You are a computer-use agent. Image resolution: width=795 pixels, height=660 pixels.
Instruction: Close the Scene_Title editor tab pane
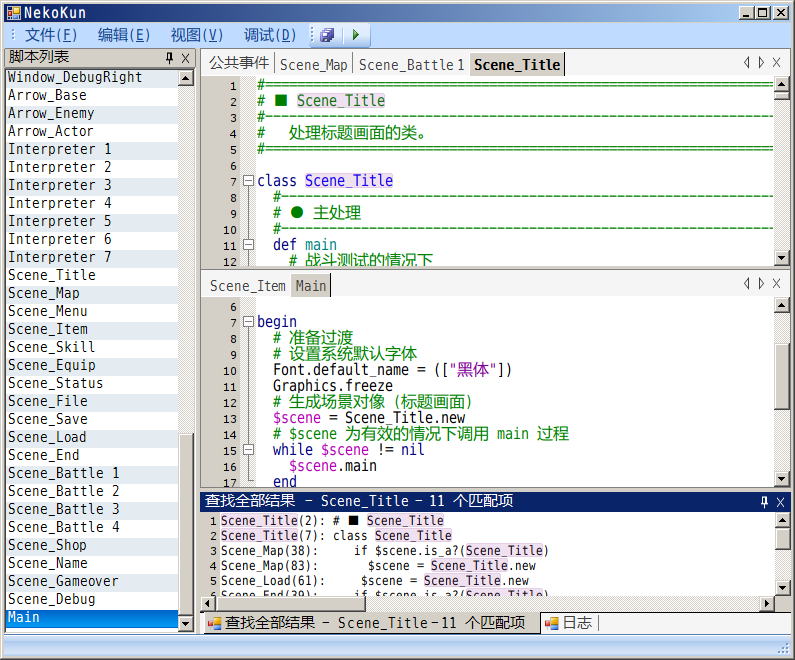click(776, 62)
